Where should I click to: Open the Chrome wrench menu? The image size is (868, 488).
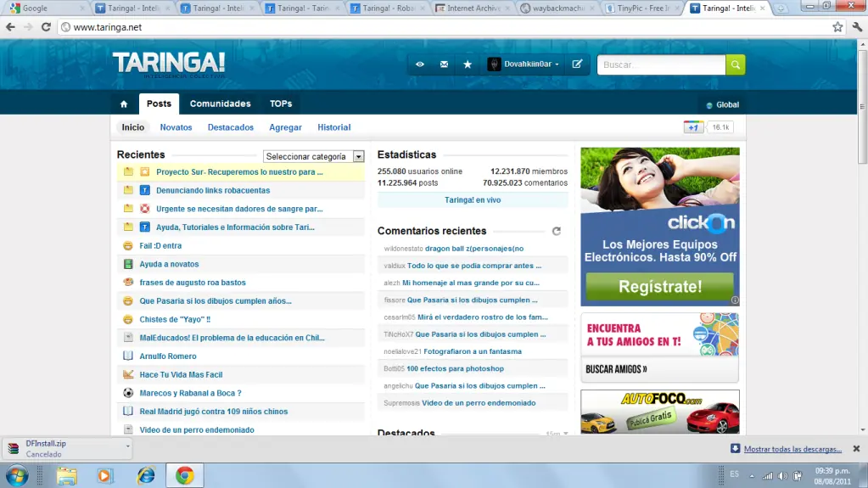tap(857, 27)
